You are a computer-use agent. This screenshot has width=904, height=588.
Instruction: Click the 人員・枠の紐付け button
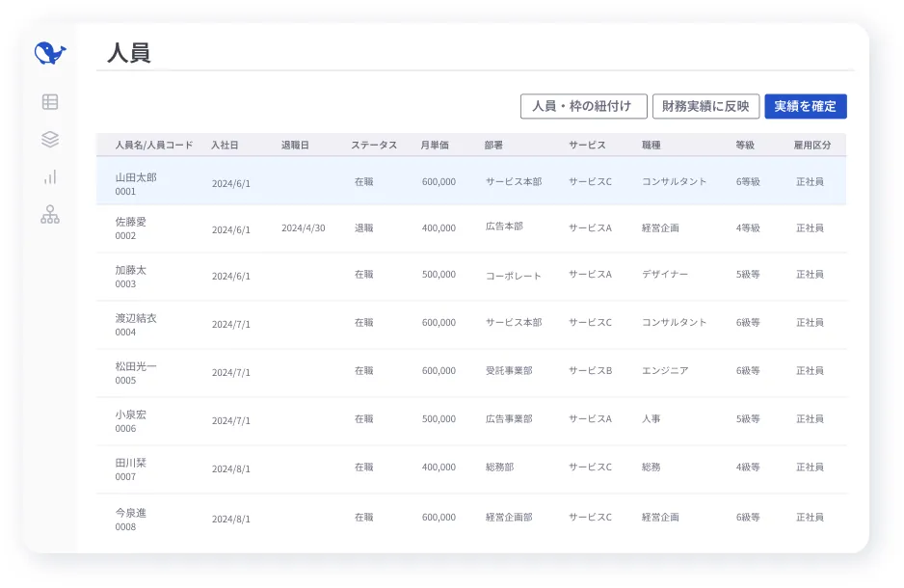(x=583, y=107)
